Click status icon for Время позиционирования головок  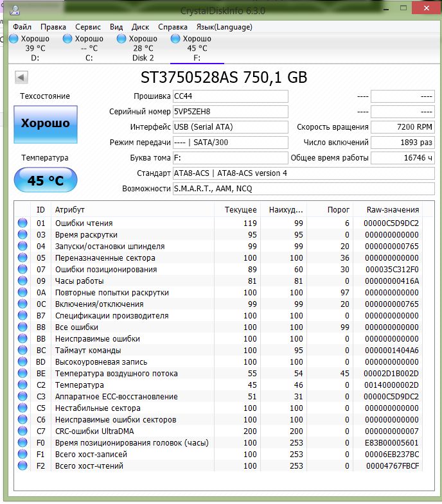point(22,442)
